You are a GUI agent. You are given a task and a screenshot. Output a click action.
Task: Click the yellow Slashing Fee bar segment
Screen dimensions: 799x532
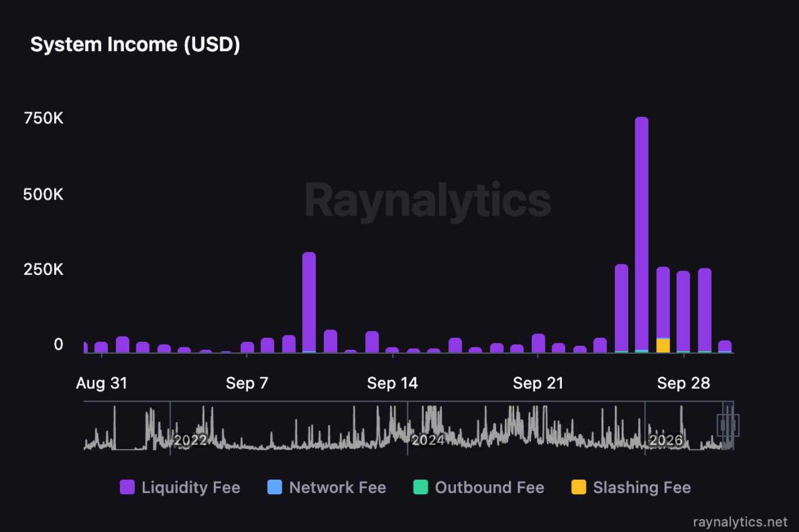point(663,346)
